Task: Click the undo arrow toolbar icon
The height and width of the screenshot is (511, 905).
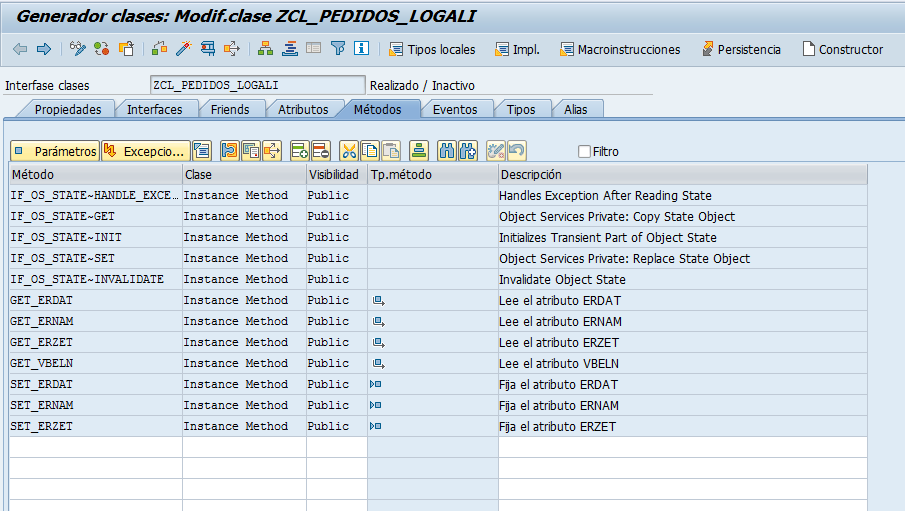Action: 517,151
